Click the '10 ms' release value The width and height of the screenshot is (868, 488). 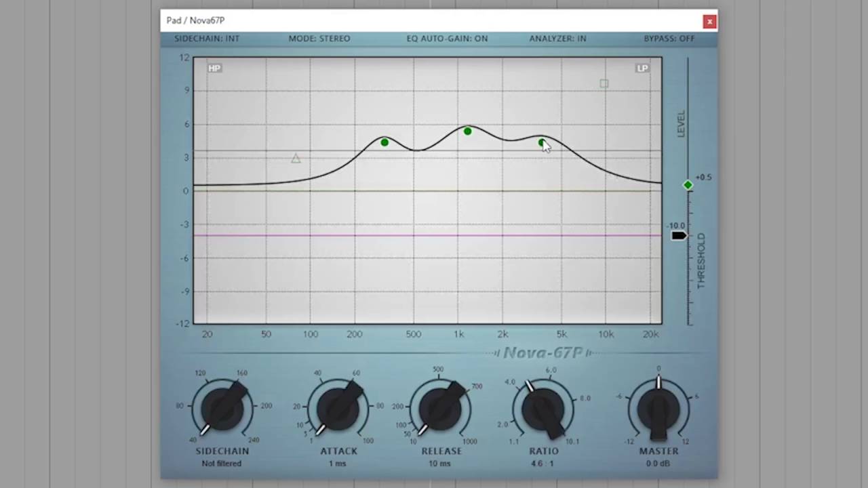pos(439,464)
